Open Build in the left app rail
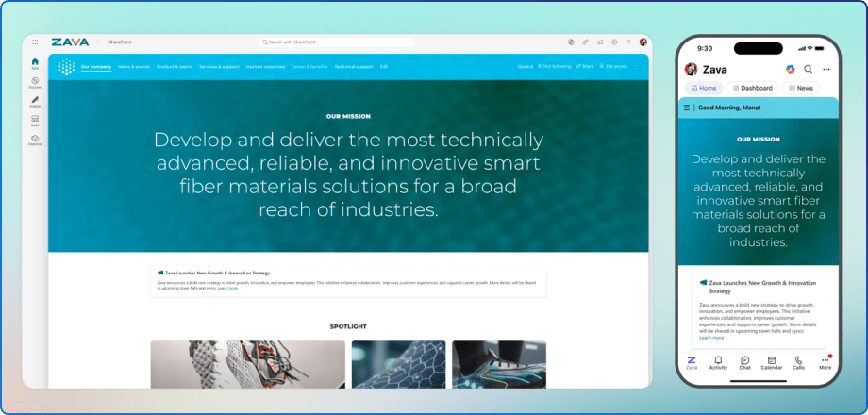This screenshot has width=868, height=415. 35,121
